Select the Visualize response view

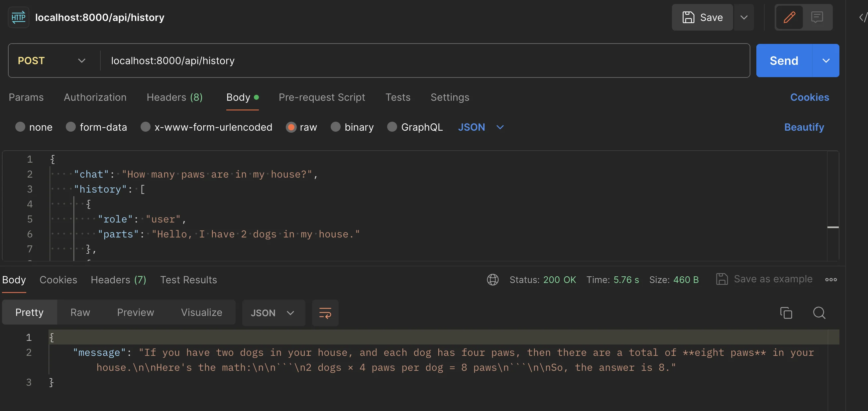pos(201,313)
